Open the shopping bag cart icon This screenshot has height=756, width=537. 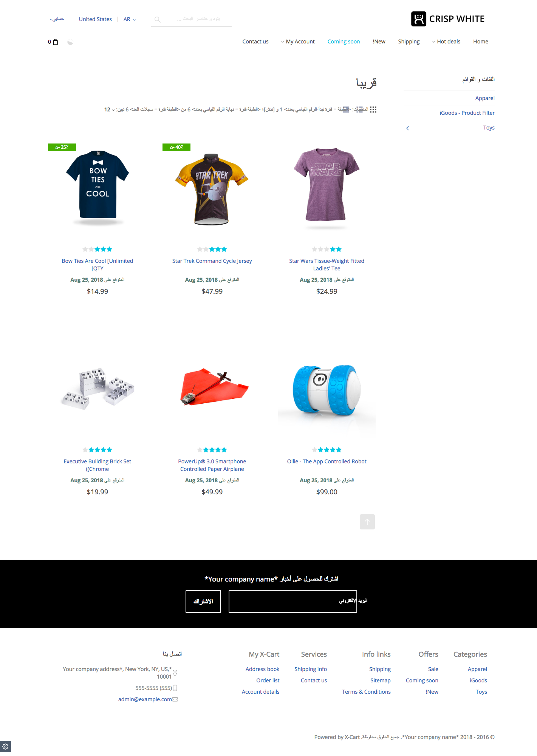tap(55, 42)
